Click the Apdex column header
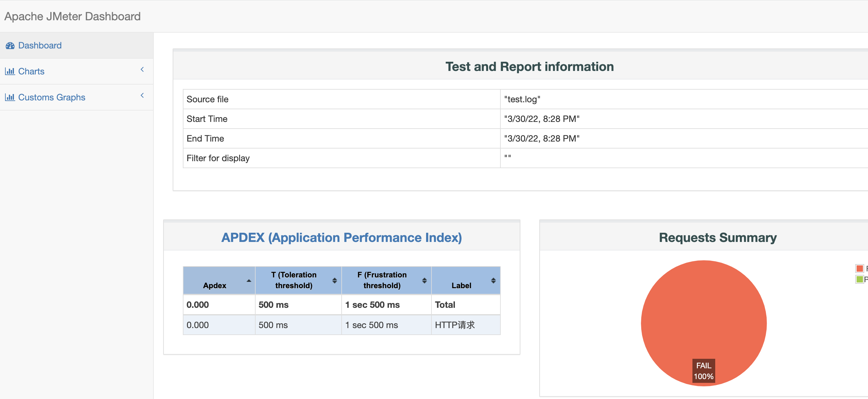The height and width of the screenshot is (399, 868). [x=219, y=281]
